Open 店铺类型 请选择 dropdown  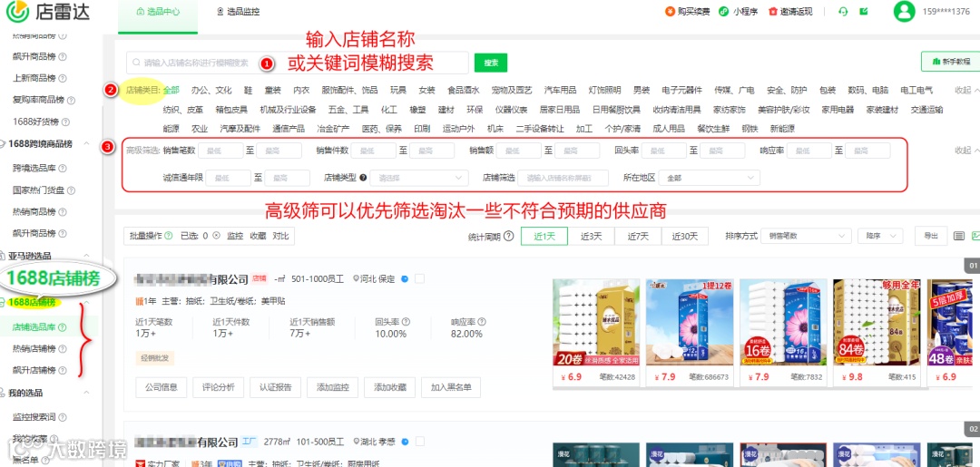[x=418, y=178]
